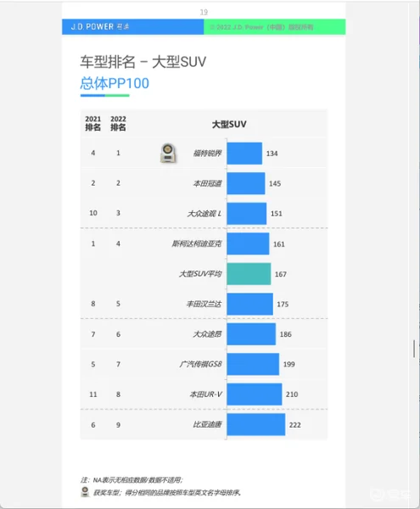This screenshot has height=509, width=420.
Task: Select the 本田冠道 bar showing 145
Action: coord(246,183)
